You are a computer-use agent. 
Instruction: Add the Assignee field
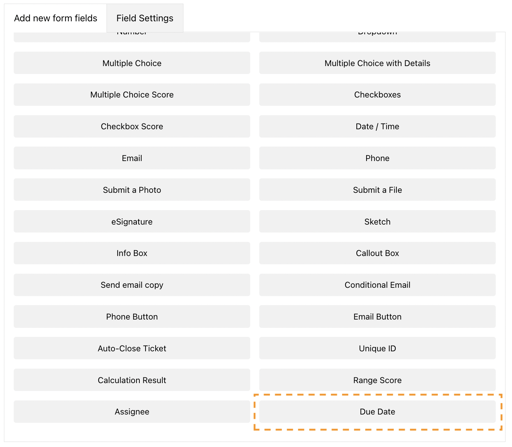click(132, 412)
